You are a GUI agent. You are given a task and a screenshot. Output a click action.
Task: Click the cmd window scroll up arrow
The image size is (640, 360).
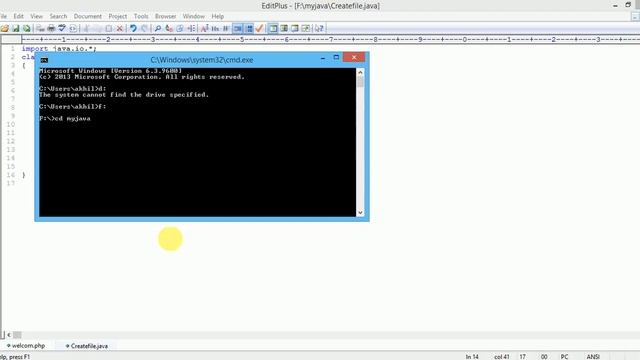pos(360,72)
